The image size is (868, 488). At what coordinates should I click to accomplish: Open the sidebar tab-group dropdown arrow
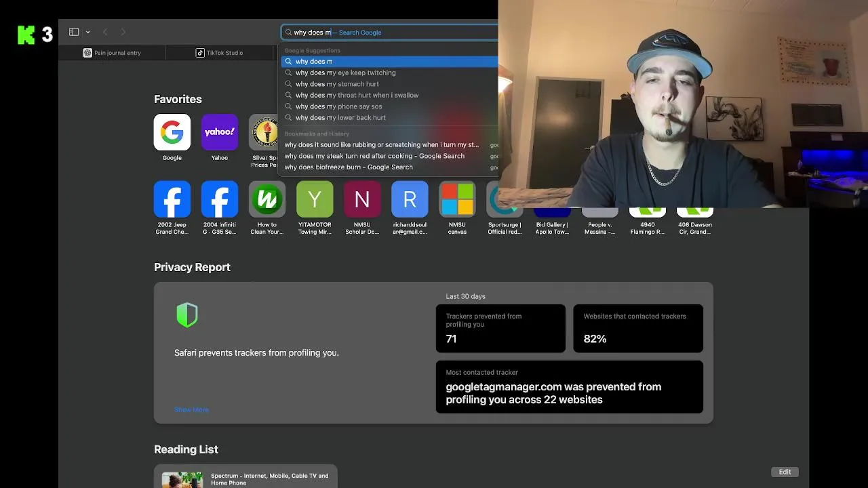[87, 33]
